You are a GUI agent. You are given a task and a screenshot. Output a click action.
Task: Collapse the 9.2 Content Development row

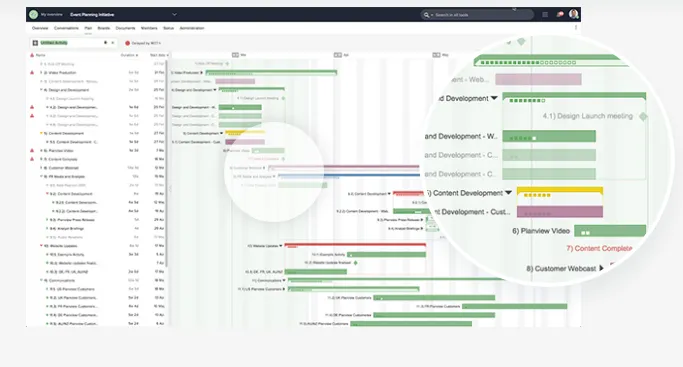(47, 194)
